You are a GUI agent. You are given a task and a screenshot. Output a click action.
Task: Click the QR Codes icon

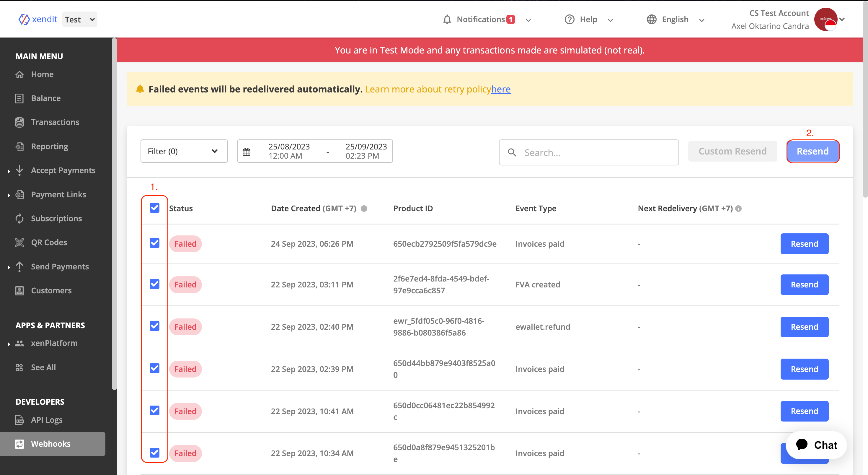point(19,242)
